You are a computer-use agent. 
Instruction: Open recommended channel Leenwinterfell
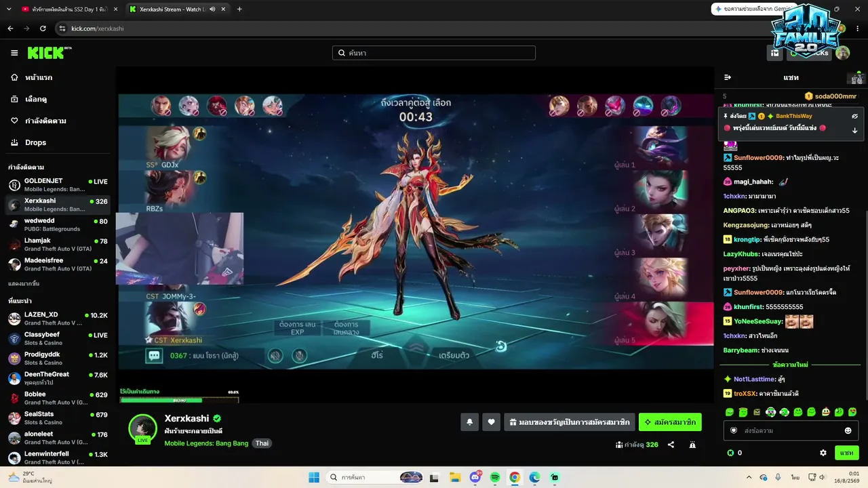tap(58, 457)
